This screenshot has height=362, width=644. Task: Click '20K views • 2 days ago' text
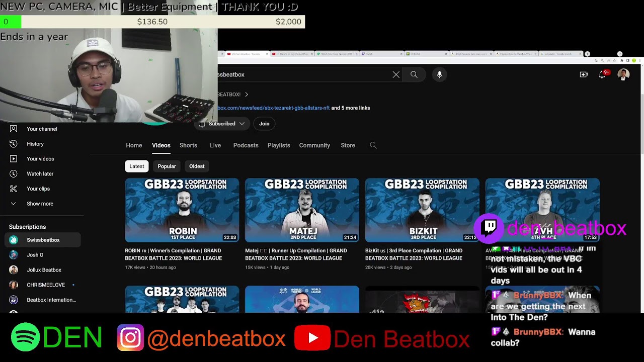click(388, 267)
